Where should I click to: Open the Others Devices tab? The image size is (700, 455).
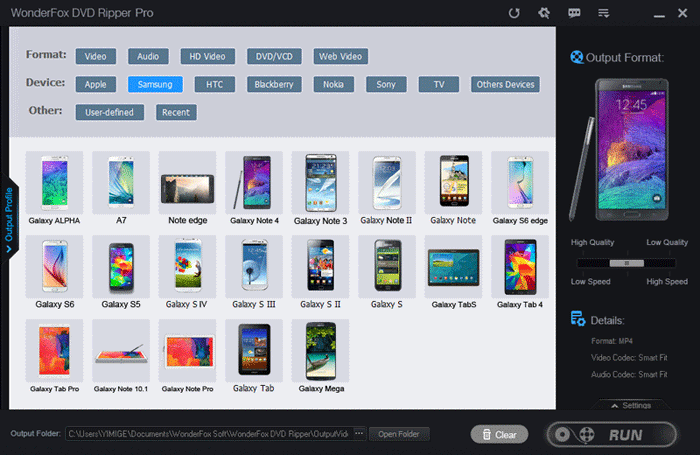point(505,84)
